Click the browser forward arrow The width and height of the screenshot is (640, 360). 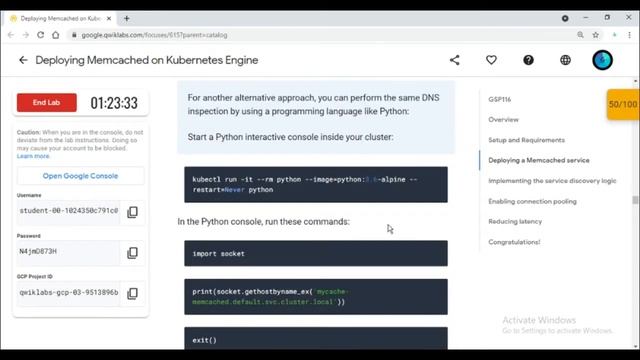pos(26,35)
